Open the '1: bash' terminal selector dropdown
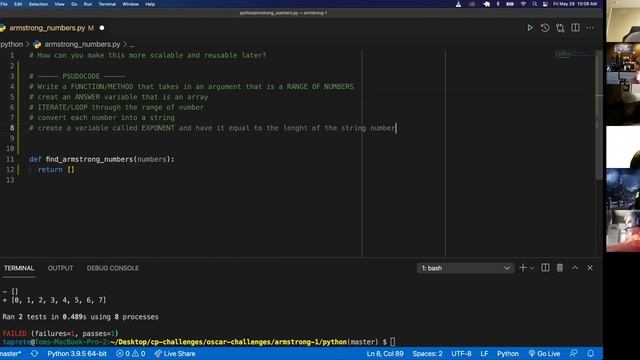 click(x=465, y=268)
